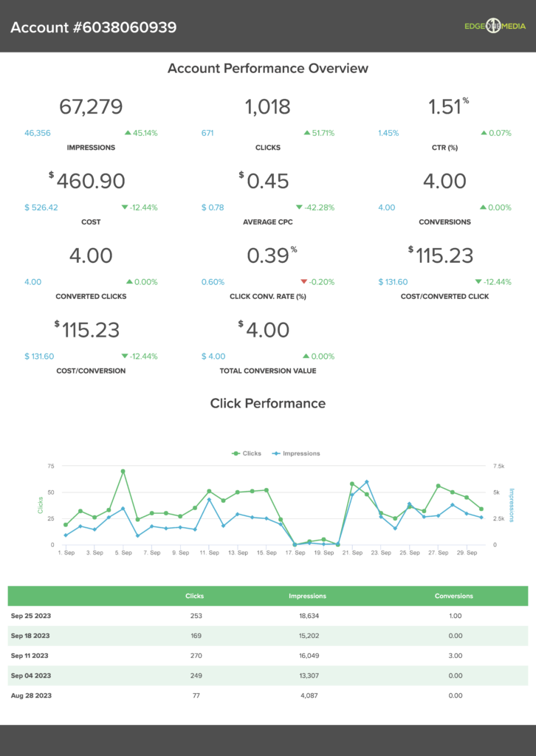Select the Aug 28 2023 row date
Screen dimensions: 536x756
point(30,695)
